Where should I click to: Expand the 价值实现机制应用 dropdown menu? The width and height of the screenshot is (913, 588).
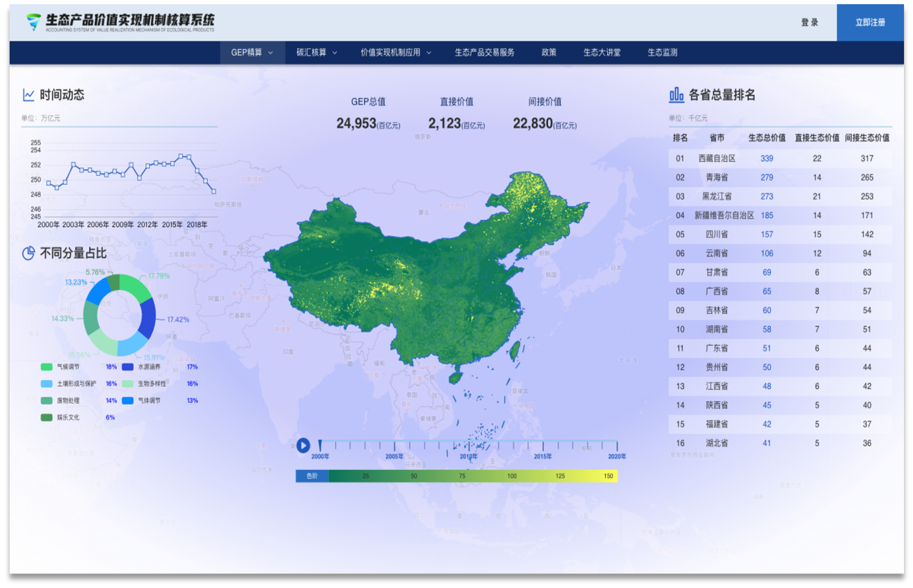coord(396,52)
